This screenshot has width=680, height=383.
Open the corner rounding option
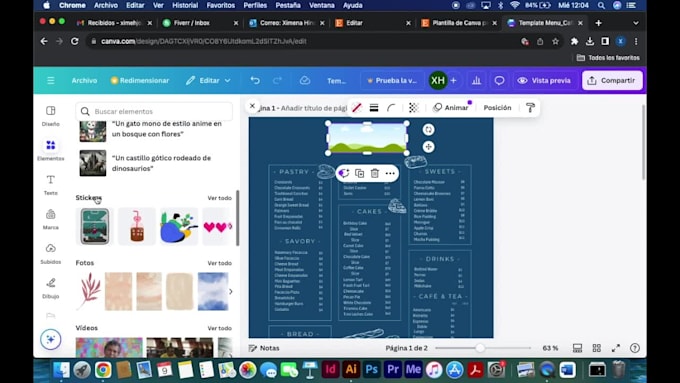point(391,108)
